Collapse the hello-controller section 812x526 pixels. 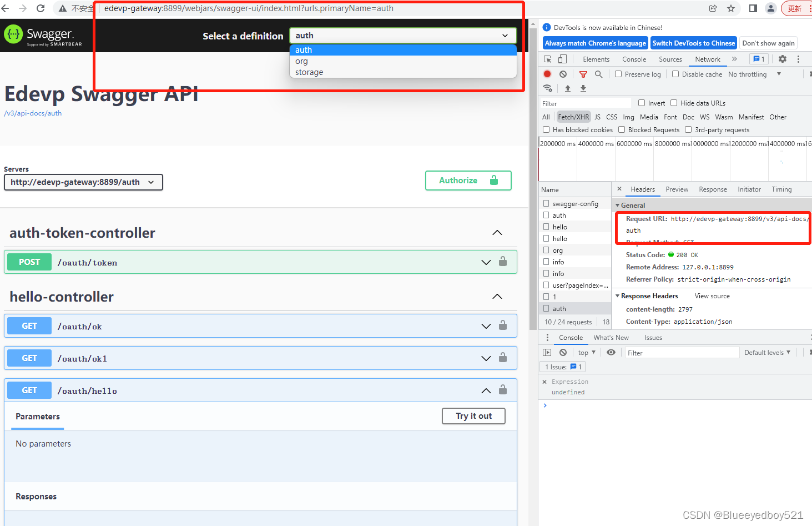(x=497, y=297)
